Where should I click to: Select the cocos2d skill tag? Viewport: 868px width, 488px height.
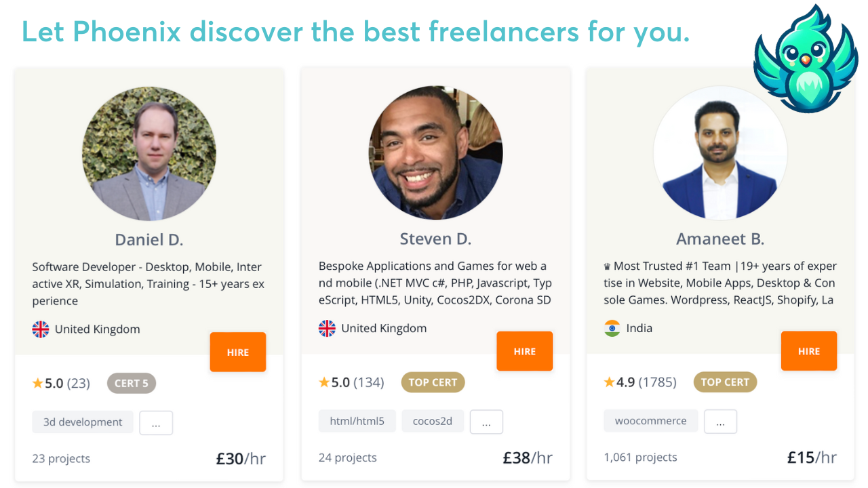[433, 422]
